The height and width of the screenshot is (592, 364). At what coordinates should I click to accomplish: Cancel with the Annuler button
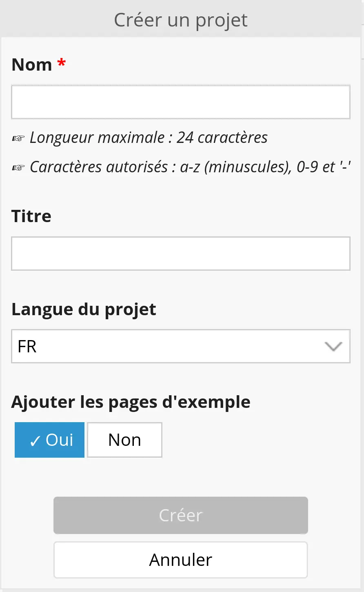coord(180,560)
